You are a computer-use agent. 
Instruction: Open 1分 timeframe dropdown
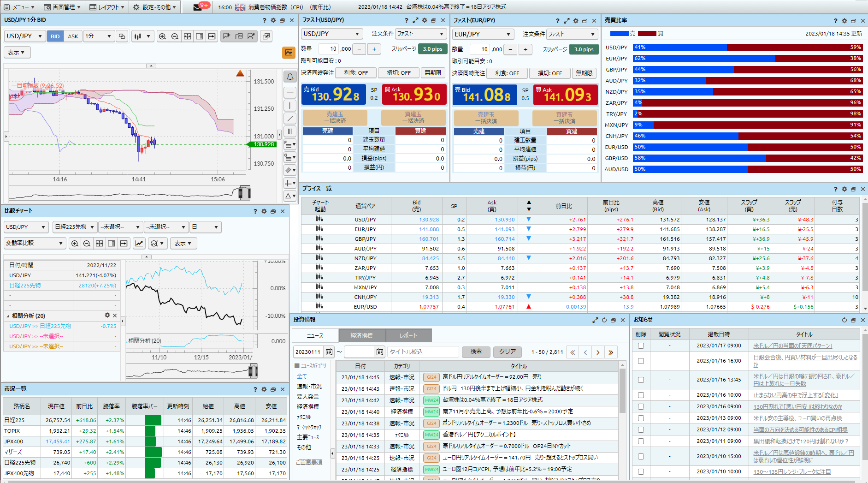99,36
